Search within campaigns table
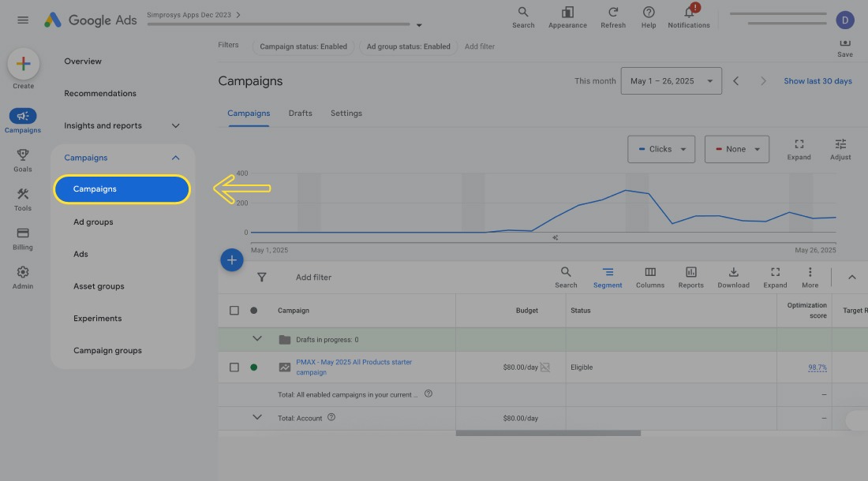Image resolution: width=868 pixels, height=481 pixels. [566, 278]
